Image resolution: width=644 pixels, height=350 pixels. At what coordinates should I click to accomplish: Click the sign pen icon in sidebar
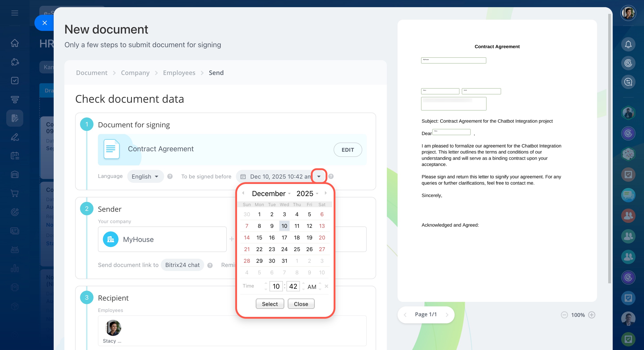click(15, 137)
